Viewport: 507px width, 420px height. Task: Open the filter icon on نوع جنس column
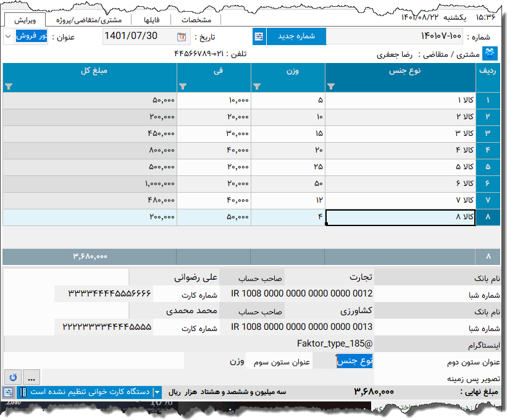[330, 86]
